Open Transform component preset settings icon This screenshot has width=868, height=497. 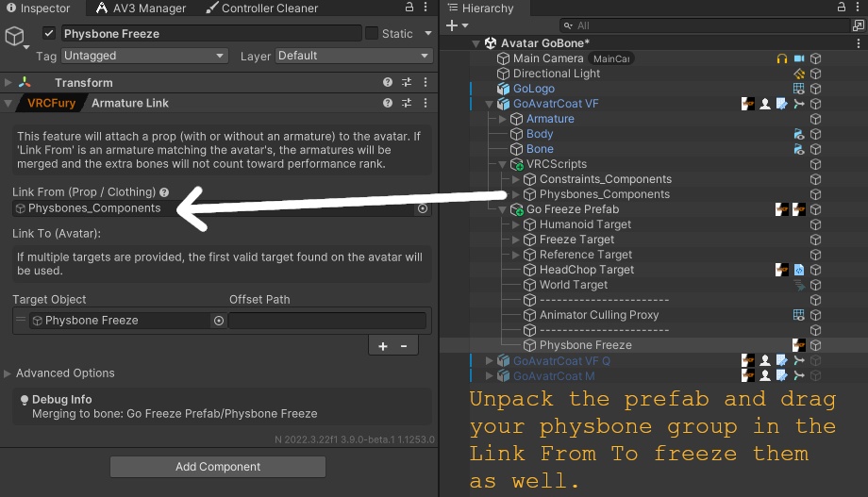pos(407,82)
